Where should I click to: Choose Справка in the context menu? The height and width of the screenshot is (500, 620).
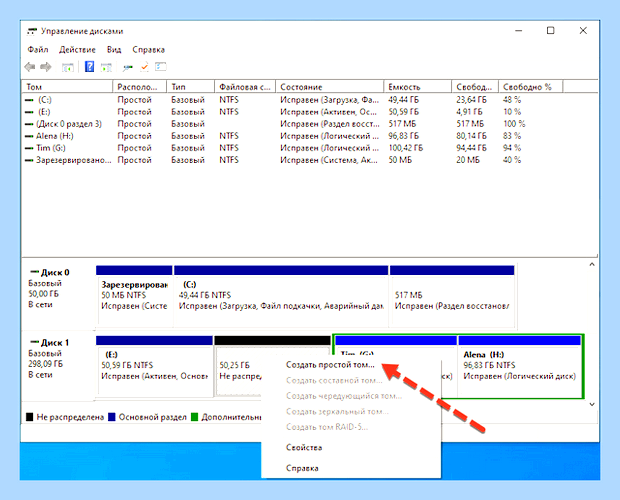(302, 468)
